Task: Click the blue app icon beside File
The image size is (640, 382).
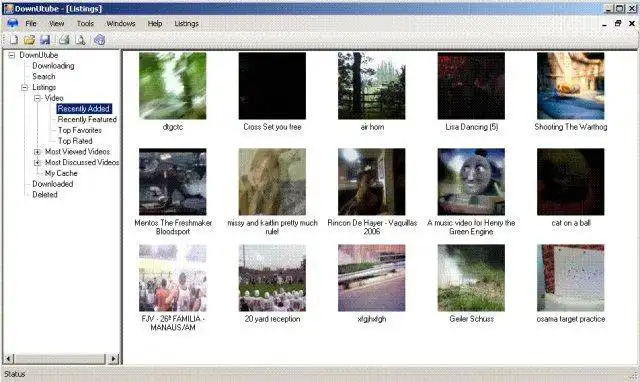Action: [x=13, y=23]
